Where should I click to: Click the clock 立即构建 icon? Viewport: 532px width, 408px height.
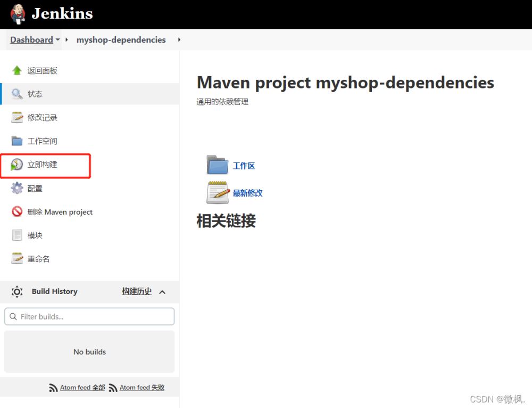[x=16, y=165]
